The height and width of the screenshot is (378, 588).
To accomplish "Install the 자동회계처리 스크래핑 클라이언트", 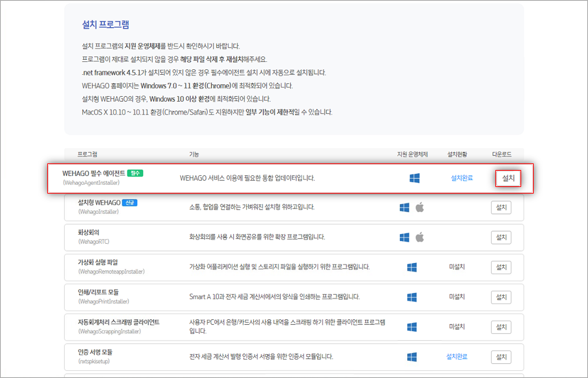I will [501, 327].
